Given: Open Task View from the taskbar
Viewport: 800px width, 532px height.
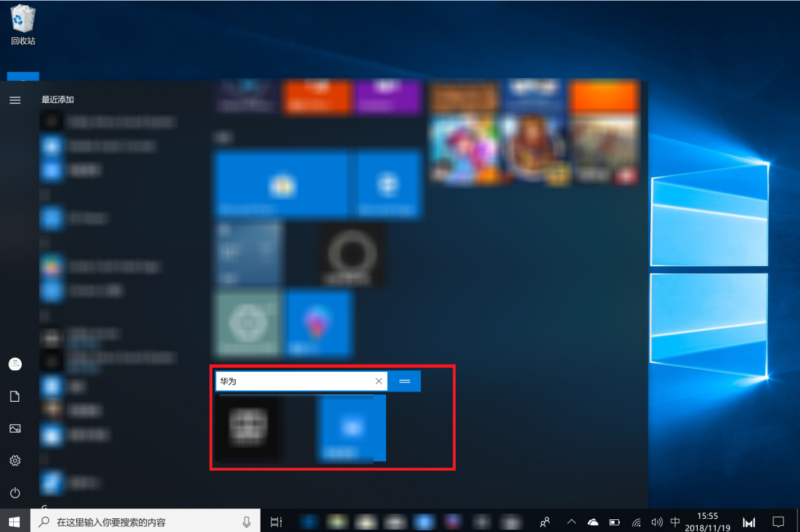Looking at the screenshot, I should (x=276, y=522).
